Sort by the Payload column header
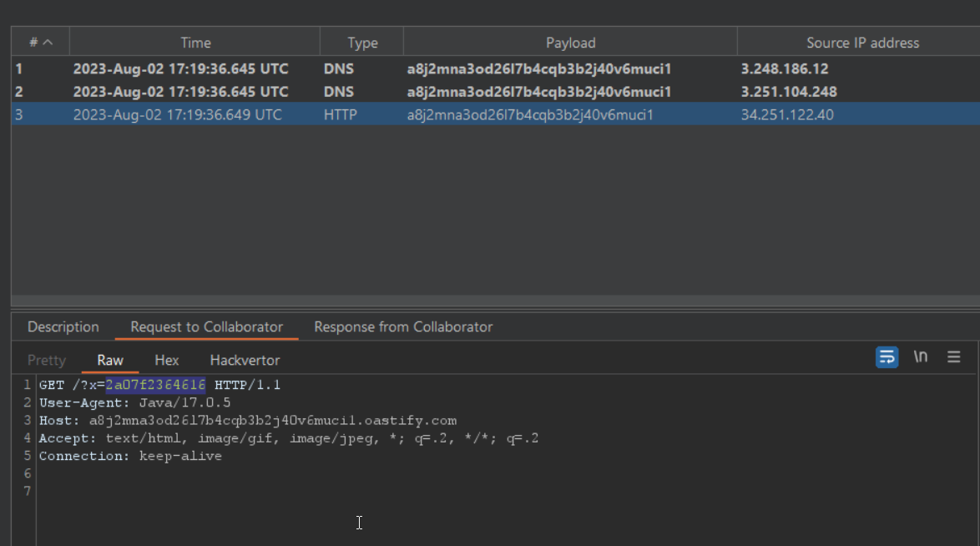The height and width of the screenshot is (546, 980). (570, 43)
